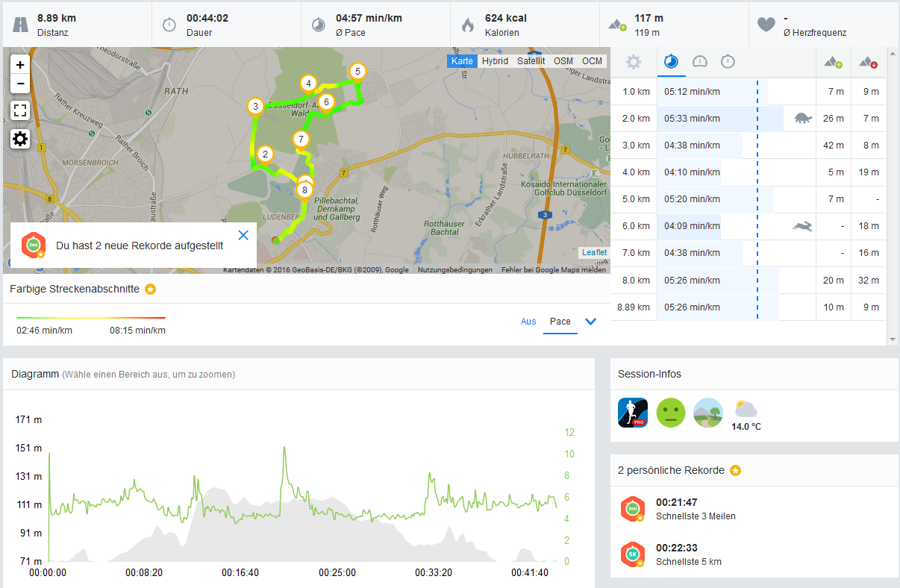Click the turtle slowest split icon
The height and width of the screenshot is (588, 900).
click(x=803, y=118)
